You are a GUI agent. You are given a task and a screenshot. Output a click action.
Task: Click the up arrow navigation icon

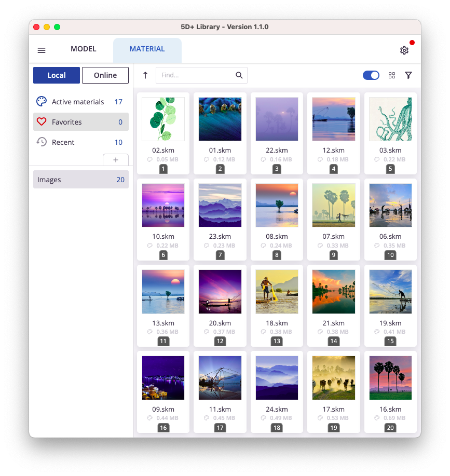tap(145, 75)
